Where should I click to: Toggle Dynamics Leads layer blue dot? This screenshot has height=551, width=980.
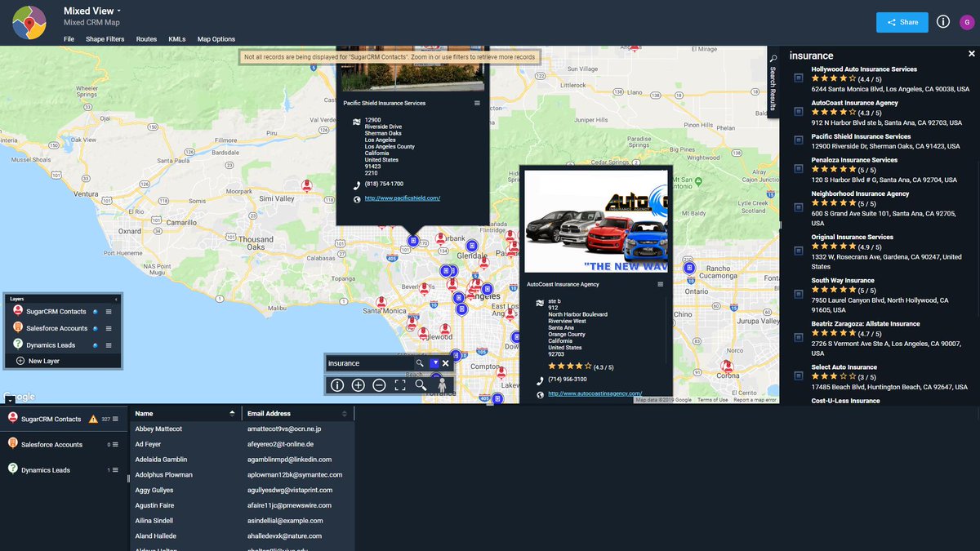point(96,345)
